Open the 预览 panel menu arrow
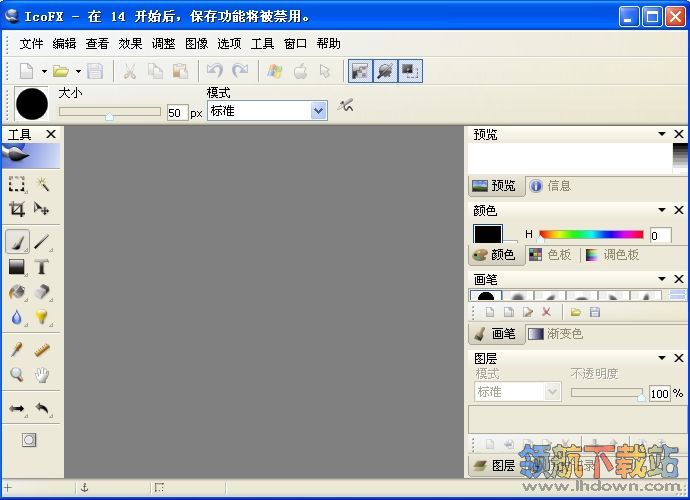Viewport: 690px width, 500px height. click(x=662, y=134)
